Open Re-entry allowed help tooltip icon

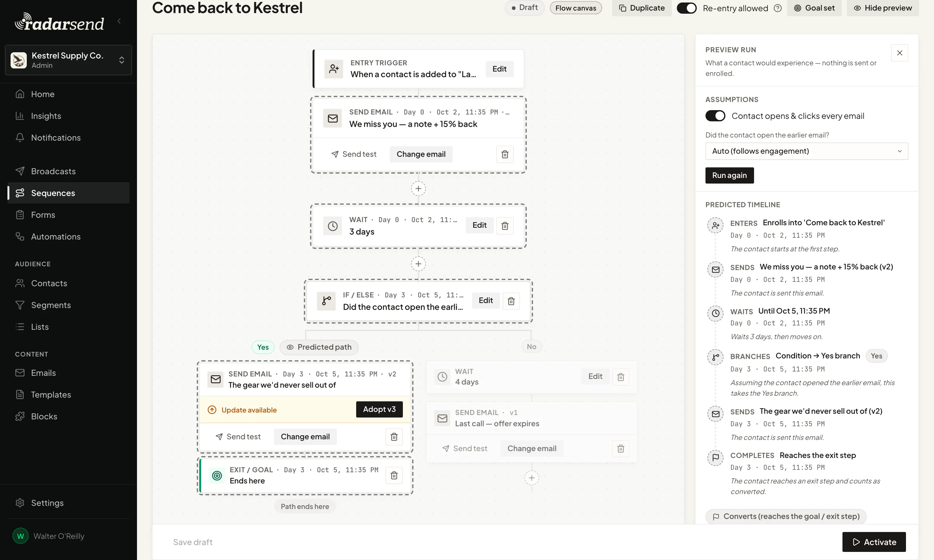coord(778,8)
